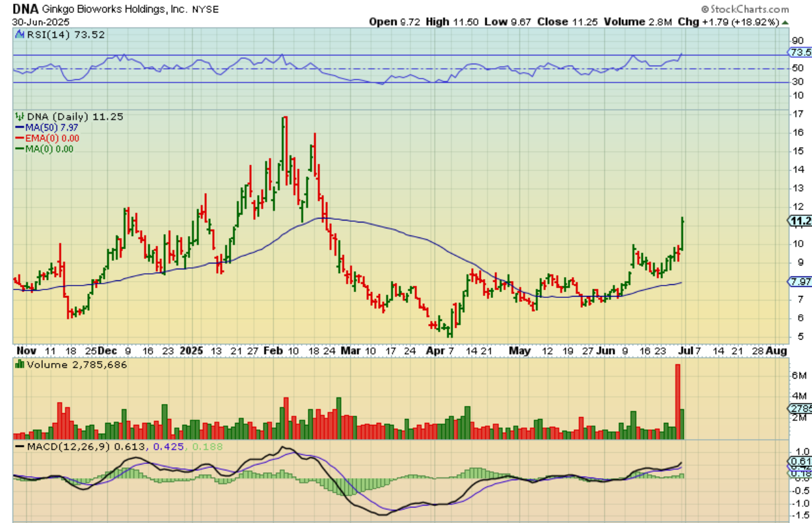The image size is (812, 523).
Task: Click the Jun label on the time axis
Action: coord(606,351)
